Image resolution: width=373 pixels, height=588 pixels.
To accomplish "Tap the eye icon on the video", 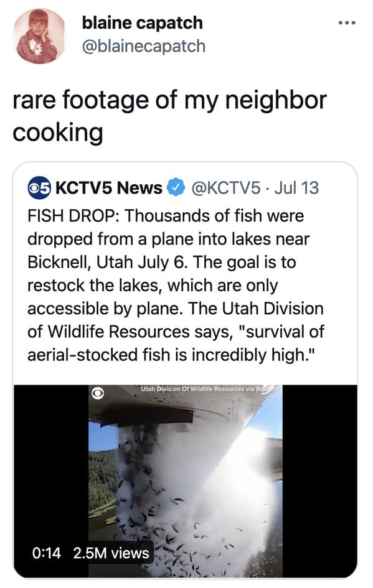I will (98, 393).
